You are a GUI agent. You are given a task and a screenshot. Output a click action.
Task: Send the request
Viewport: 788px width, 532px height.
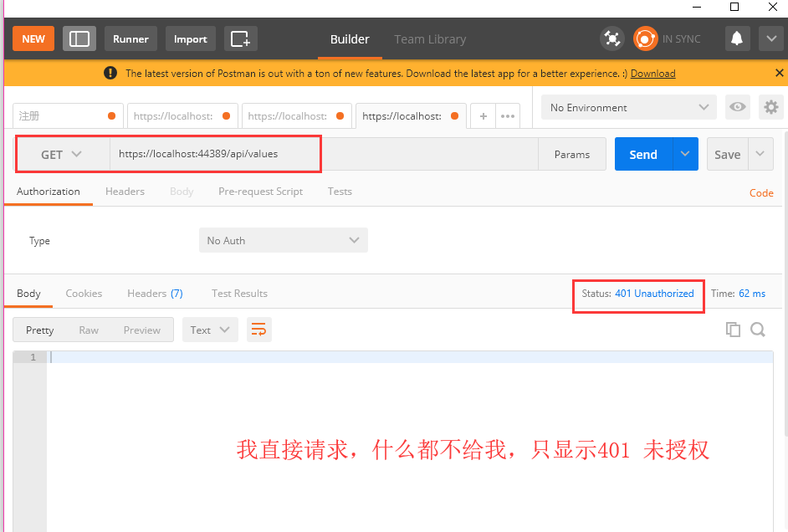point(643,154)
